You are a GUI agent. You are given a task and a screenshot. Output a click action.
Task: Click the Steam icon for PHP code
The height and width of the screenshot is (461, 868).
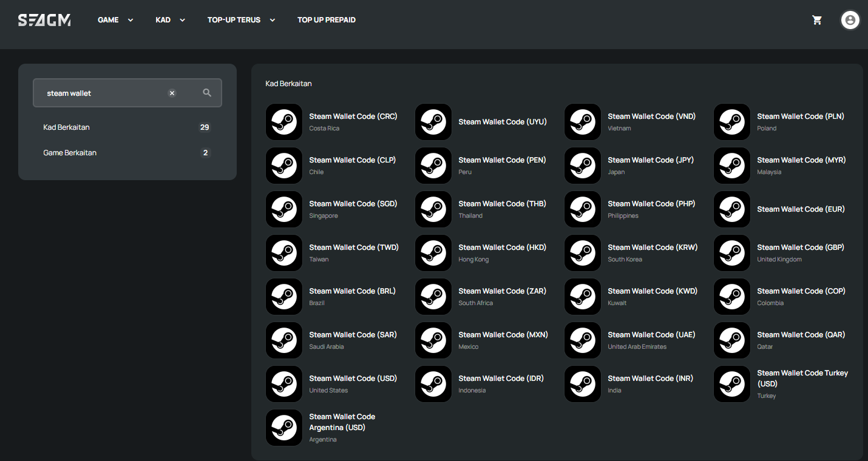coord(583,209)
